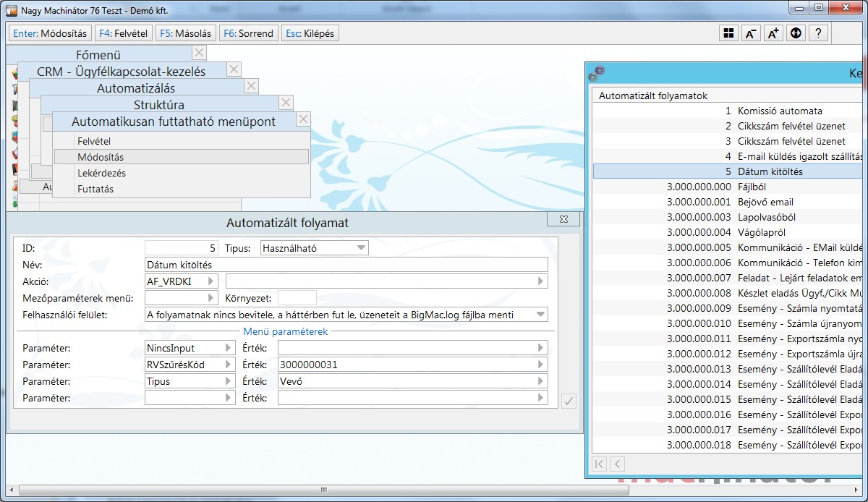The width and height of the screenshot is (868, 502).
Task: Click the Név field with Dátum kitöltés
Action: pyautogui.click(x=346, y=265)
